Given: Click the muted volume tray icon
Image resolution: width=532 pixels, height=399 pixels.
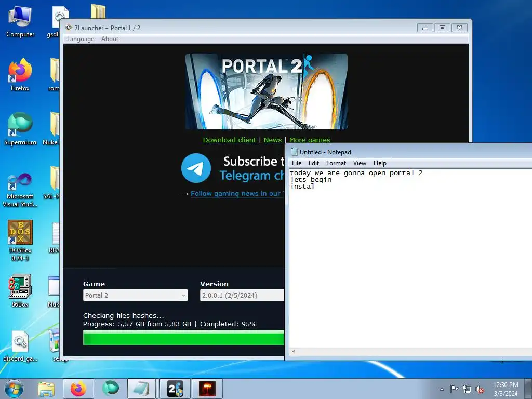Looking at the screenshot, I should 480,389.
